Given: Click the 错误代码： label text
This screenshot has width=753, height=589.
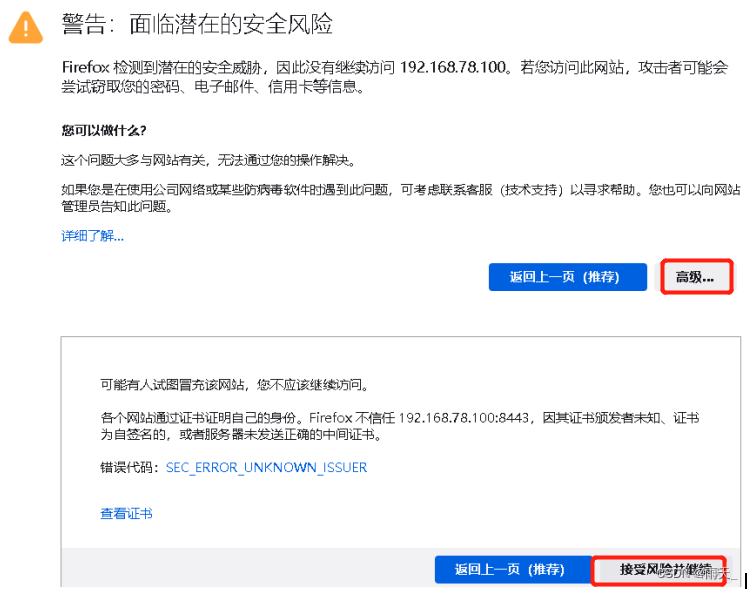Looking at the screenshot, I should click(x=130, y=467).
